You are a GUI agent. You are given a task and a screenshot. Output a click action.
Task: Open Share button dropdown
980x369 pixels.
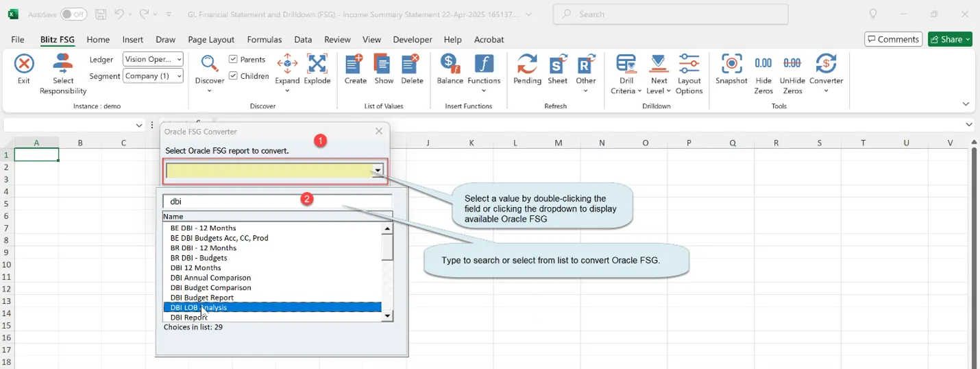pos(968,39)
